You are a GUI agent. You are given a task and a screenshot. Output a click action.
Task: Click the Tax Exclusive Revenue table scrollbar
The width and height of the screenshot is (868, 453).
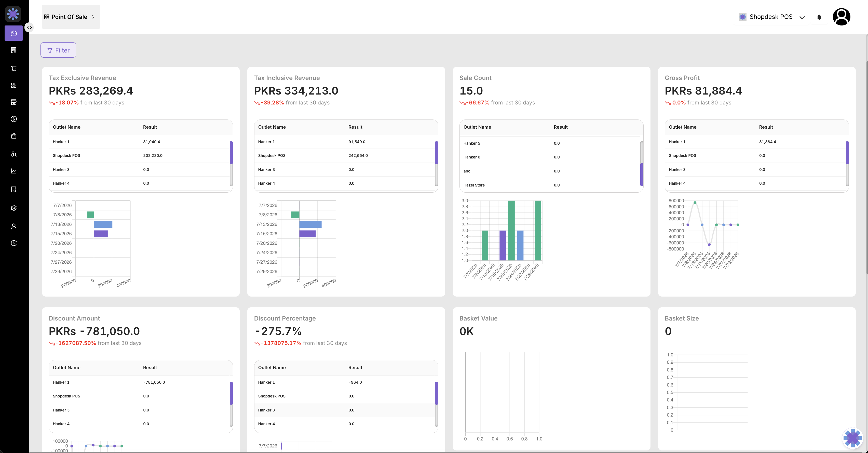[231, 164]
